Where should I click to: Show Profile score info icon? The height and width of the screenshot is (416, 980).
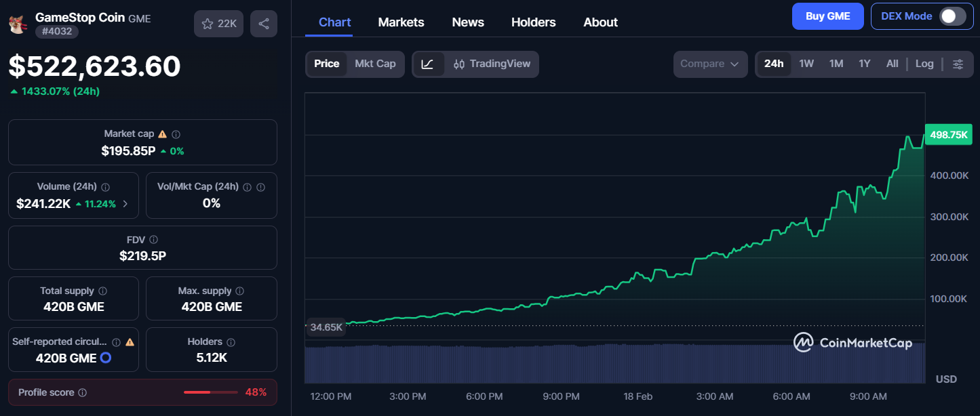point(83,393)
